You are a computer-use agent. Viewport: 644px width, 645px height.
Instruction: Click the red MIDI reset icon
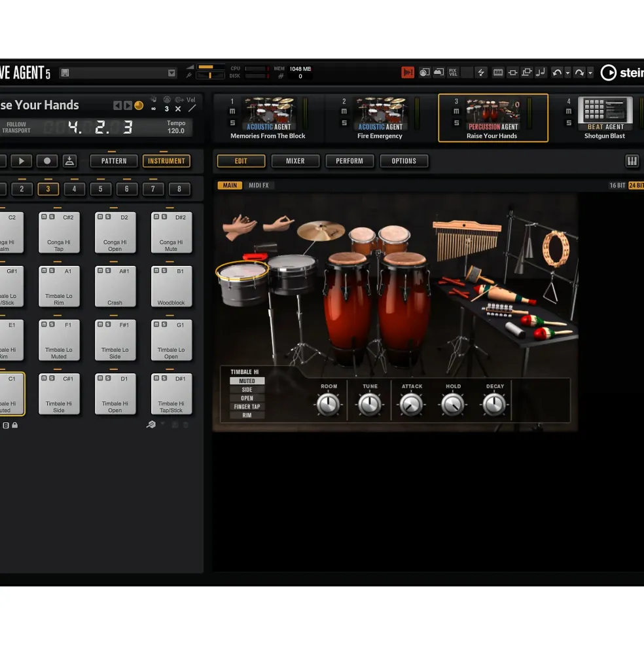coord(408,73)
